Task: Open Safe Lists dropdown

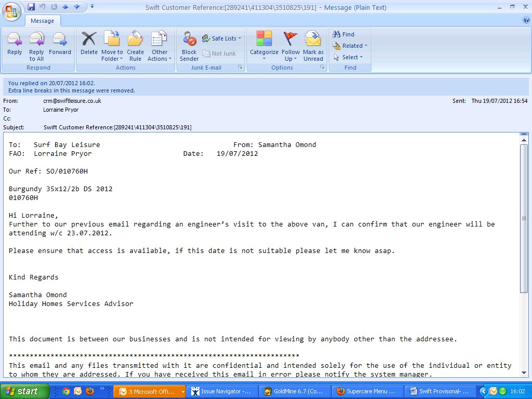Action: 221,38
